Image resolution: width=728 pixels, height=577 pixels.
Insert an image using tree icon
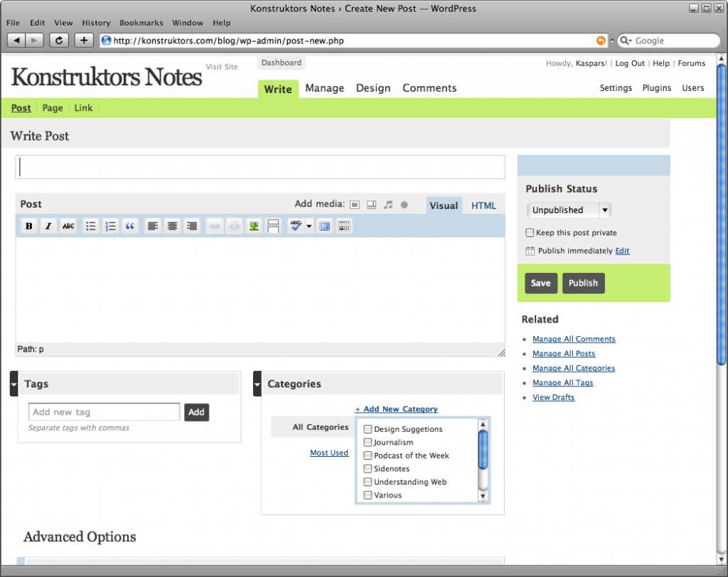coord(253,226)
